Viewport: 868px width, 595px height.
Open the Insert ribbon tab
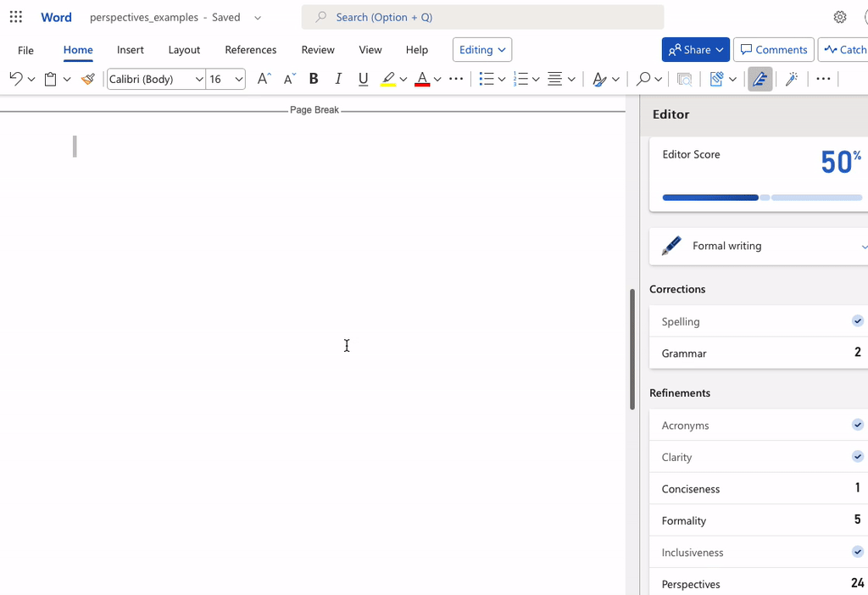[x=130, y=50]
